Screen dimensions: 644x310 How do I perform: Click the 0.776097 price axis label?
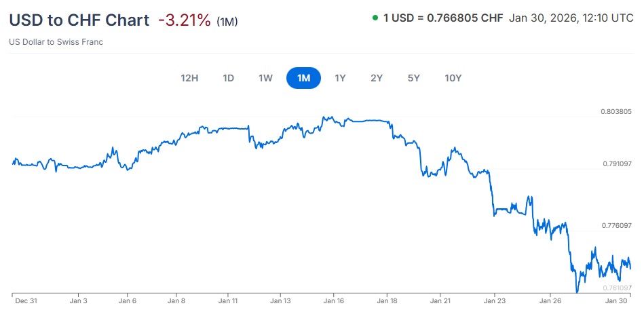(615, 225)
